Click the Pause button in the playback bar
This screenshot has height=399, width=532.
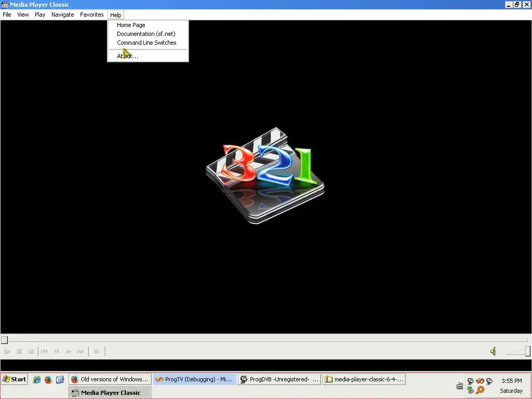[19, 352]
